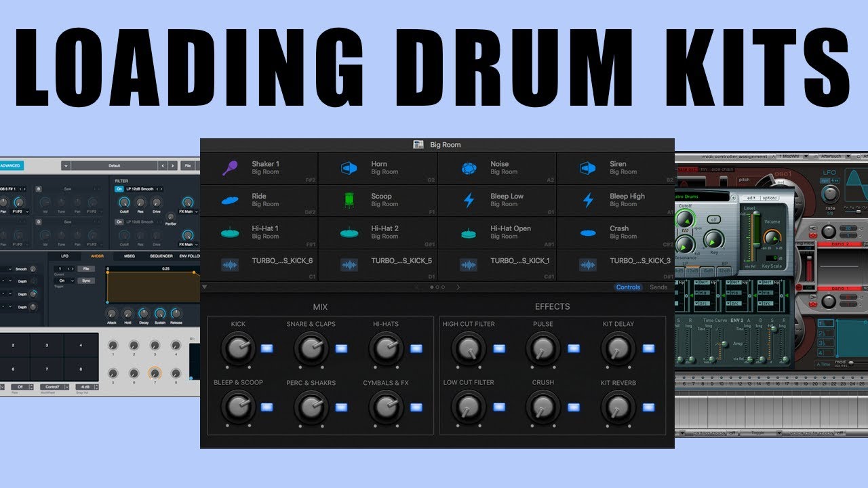Click the options button in right synth
This screenshot has height=488, width=868.
770,198
